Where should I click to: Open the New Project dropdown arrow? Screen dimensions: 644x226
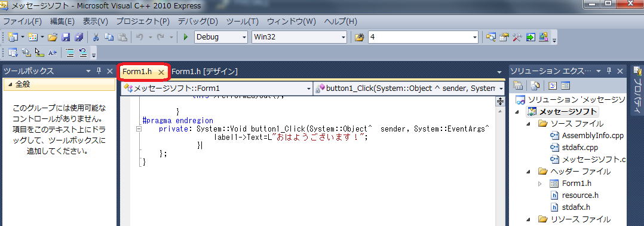[x=22, y=38]
